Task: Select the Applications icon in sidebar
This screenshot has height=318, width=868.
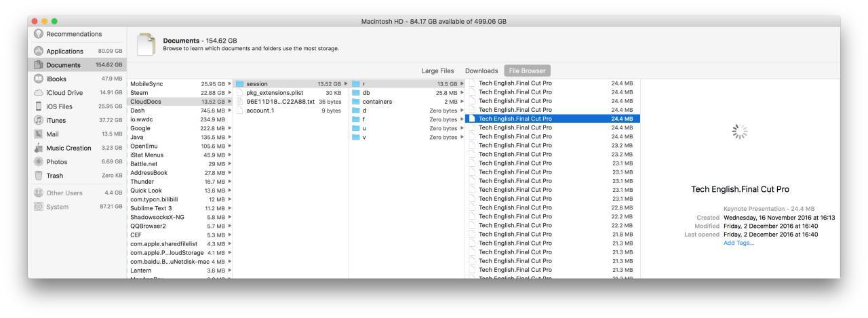Action: click(x=38, y=51)
